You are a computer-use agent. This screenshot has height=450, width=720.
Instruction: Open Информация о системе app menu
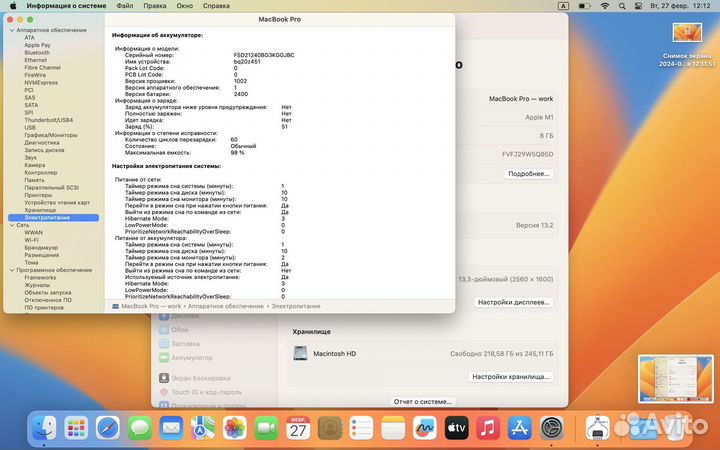(66, 6)
